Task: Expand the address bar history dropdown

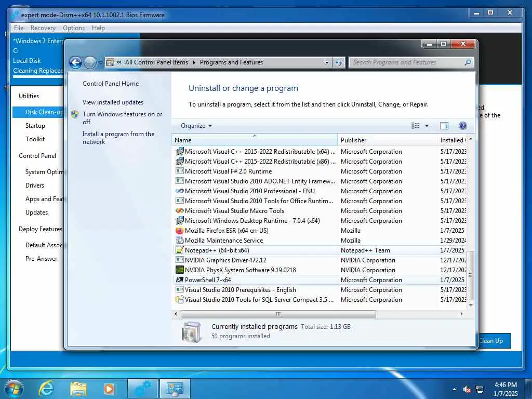Action: tap(327, 62)
